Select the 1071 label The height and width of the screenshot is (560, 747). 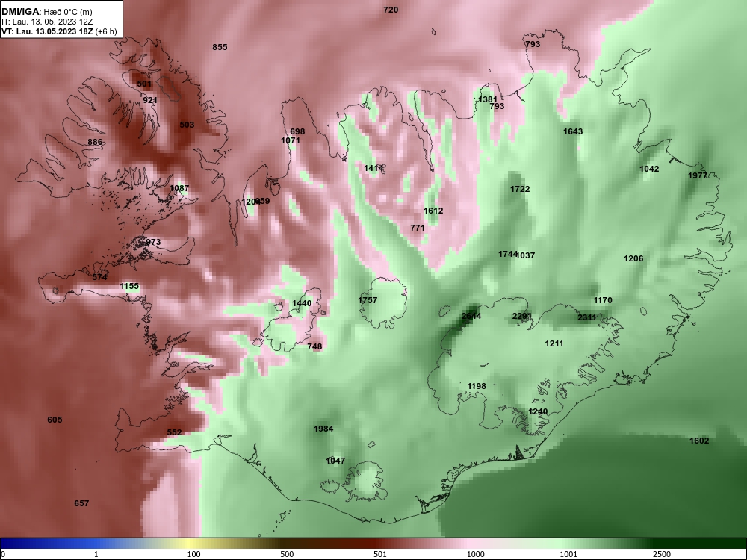[x=291, y=140]
